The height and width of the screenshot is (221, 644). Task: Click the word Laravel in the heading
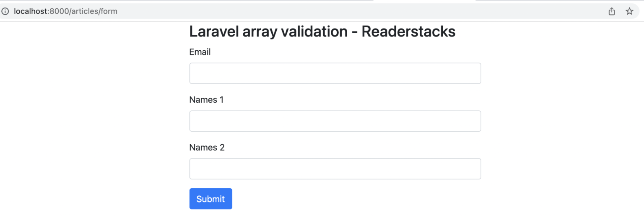[x=214, y=31]
